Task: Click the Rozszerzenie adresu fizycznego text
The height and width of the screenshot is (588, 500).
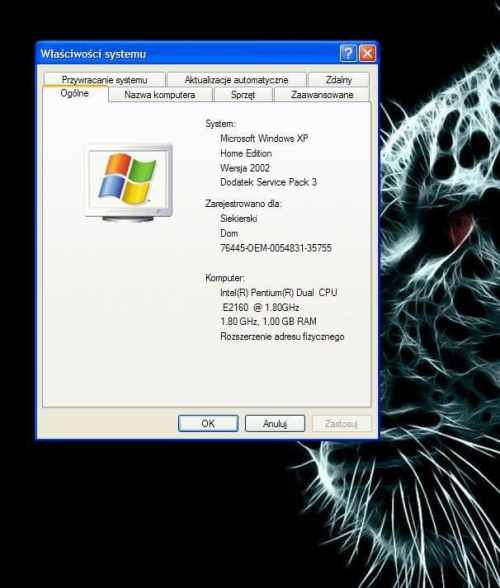Action: click(x=282, y=336)
